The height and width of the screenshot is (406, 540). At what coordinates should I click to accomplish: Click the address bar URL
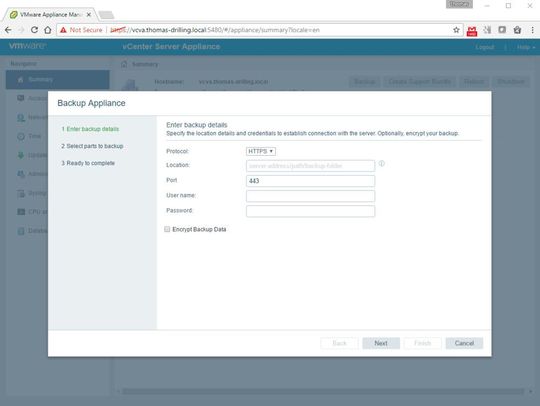point(215,30)
